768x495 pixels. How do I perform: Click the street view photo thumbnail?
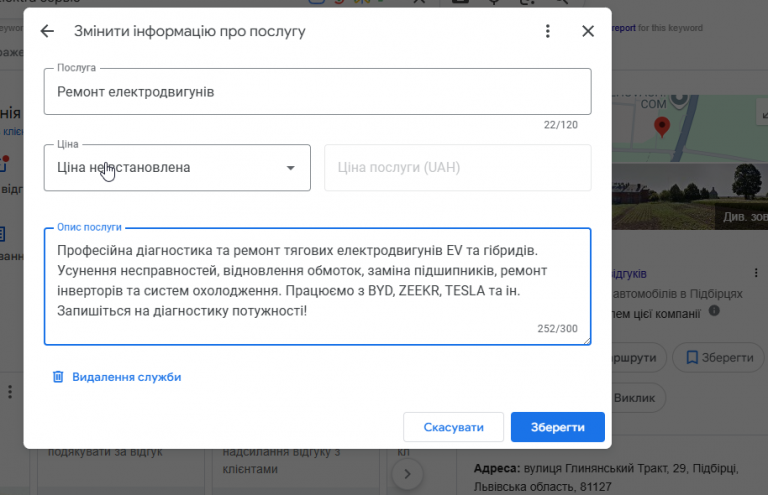(690, 196)
